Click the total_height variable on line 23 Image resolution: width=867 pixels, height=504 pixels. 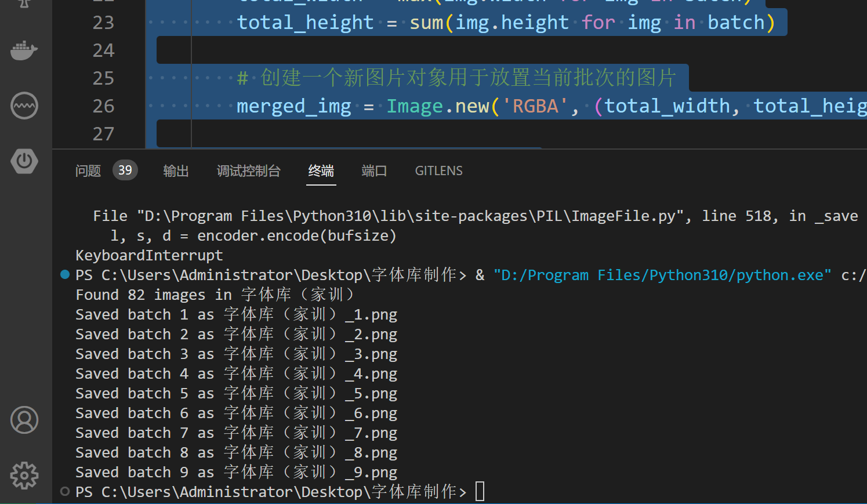click(x=306, y=23)
